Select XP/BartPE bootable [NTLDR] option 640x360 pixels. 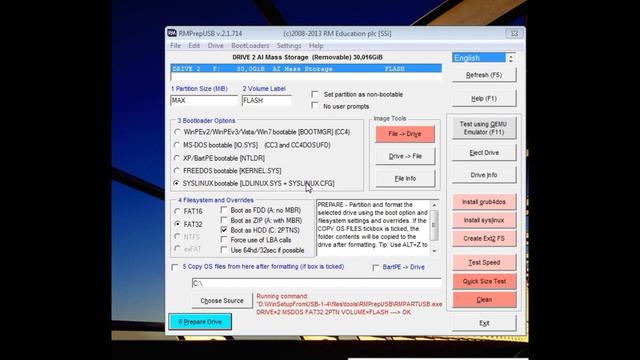(x=177, y=158)
